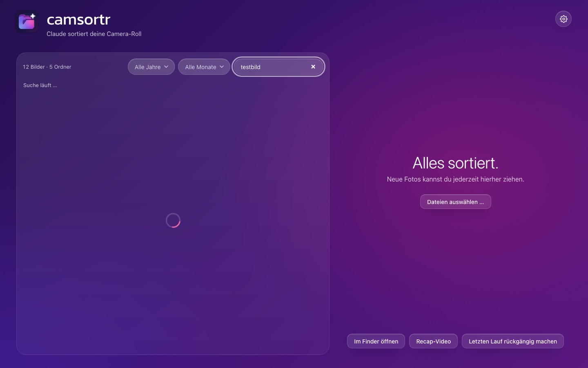Open the Alle Jahre year filter
Screen dimensions: 588x368
pos(151,67)
